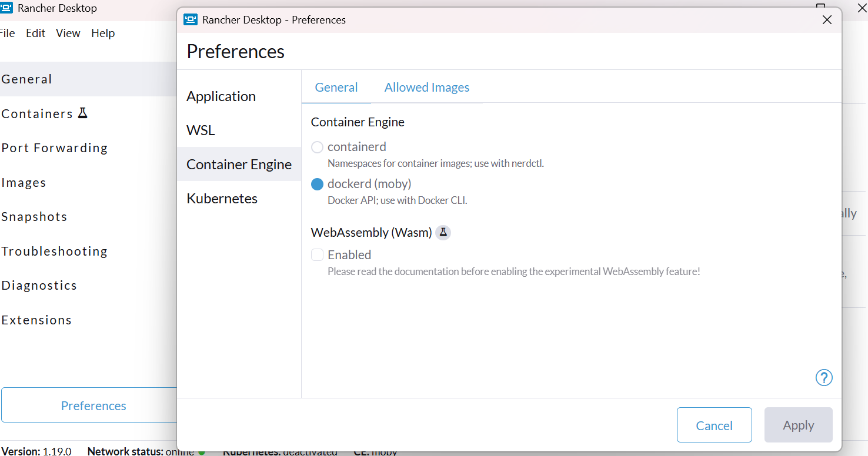The width and height of the screenshot is (868, 456).
Task: Click the 'Please read the documentation' notice
Action: (514, 271)
